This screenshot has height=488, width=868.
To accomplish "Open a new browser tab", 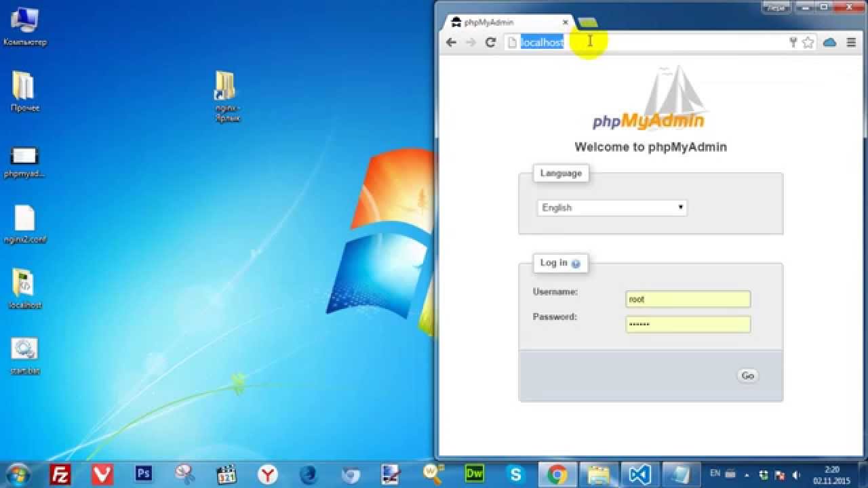I will coord(587,22).
